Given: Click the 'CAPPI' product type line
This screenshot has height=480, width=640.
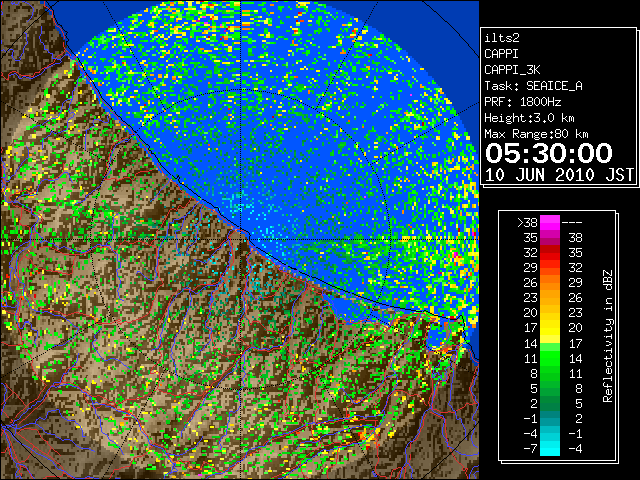Looking at the screenshot, I should (501, 54).
